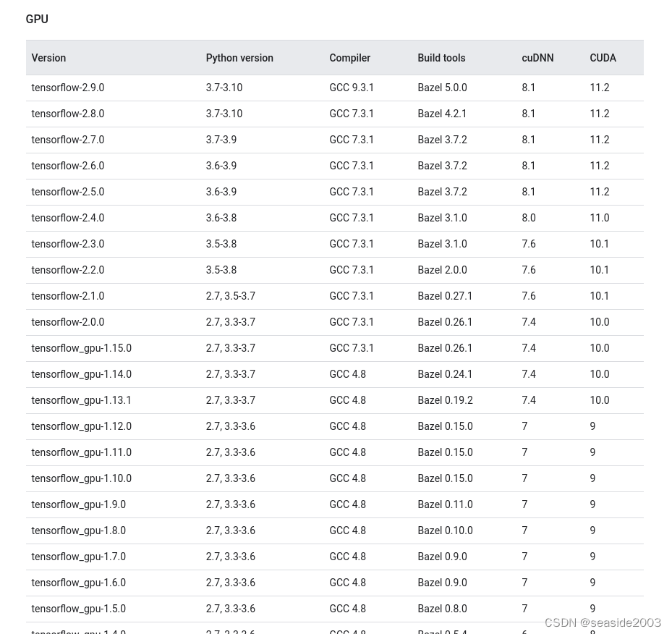Select the tensorflow_gpu-1.12.0 cell
Screen dimensions: 672x634
point(82,426)
